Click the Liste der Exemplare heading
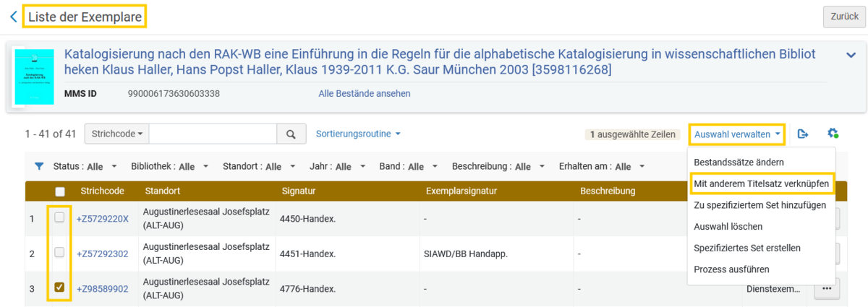Screen dimensions: 868x307 pos(85,16)
